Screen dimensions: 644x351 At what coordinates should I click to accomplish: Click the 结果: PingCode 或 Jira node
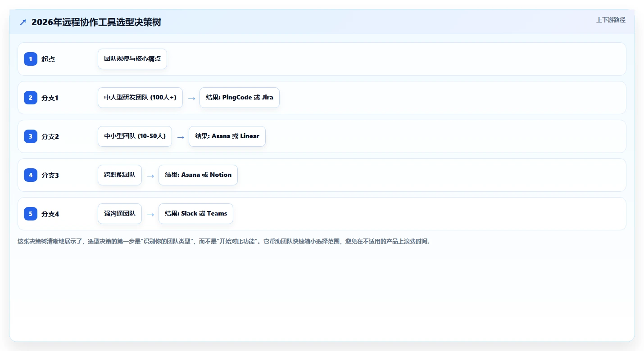tap(240, 98)
